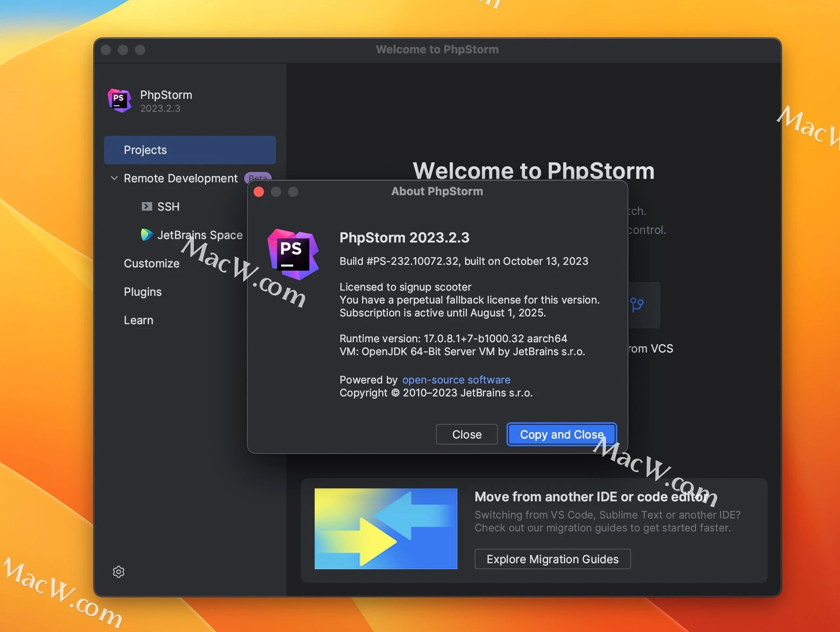Click the Runtime version line

pos(453,339)
